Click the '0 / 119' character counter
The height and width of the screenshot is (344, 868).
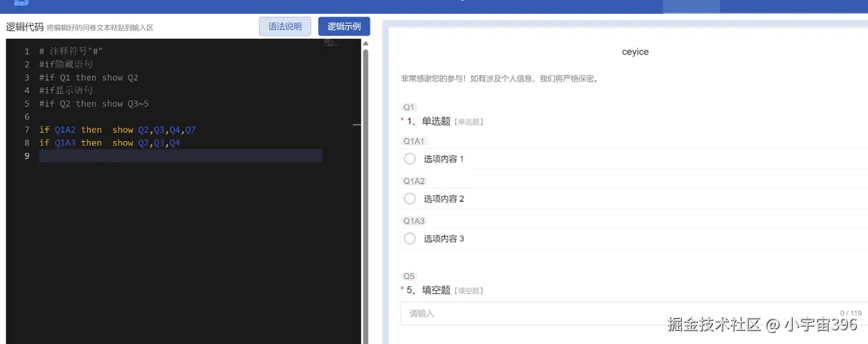tap(850, 313)
